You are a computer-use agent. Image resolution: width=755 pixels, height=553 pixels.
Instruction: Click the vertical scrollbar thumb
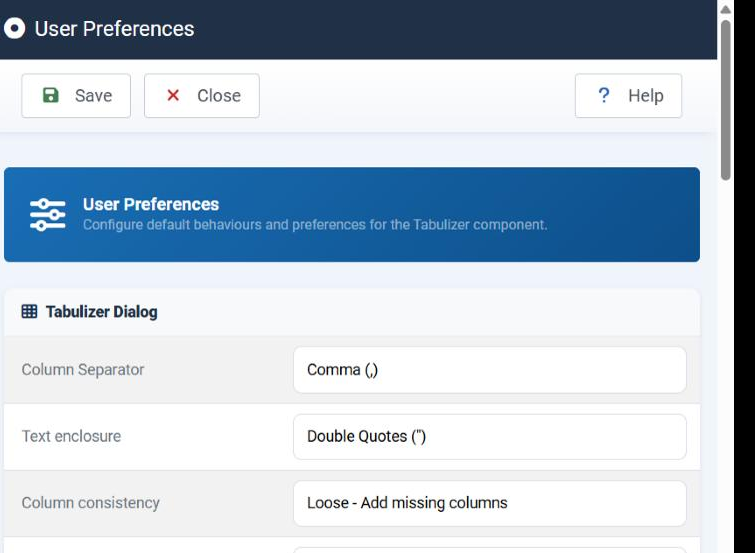(x=726, y=100)
